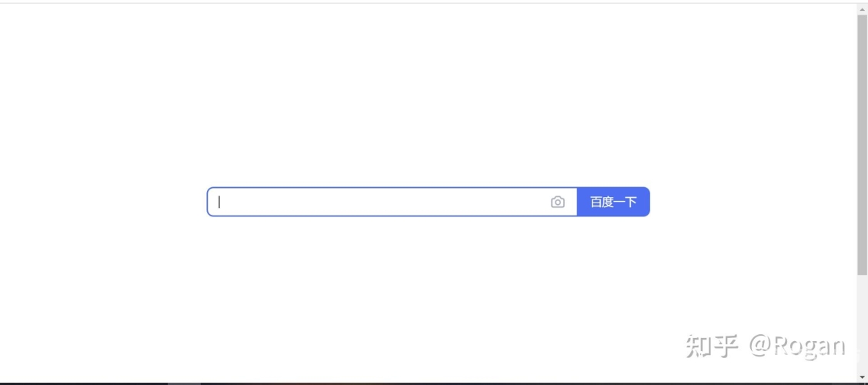This screenshot has height=385, width=868.
Task: Submit the search with 百度一下
Action: 613,202
